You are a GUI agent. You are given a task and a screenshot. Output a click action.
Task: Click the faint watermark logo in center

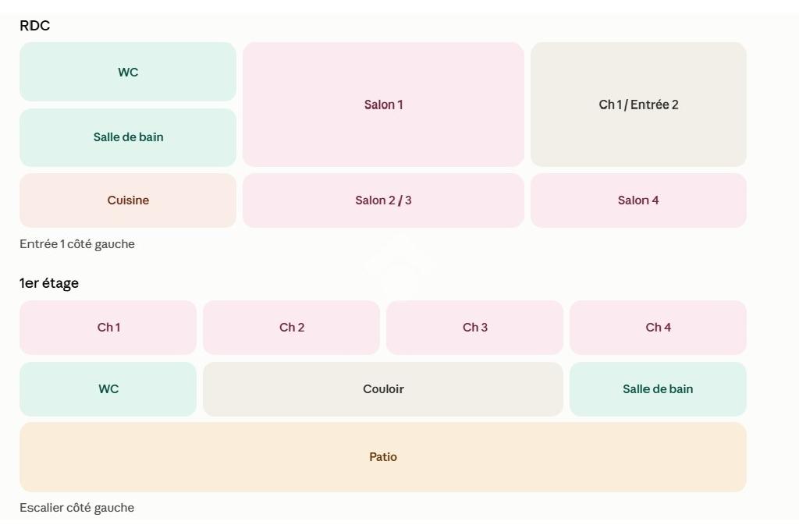coord(399,262)
